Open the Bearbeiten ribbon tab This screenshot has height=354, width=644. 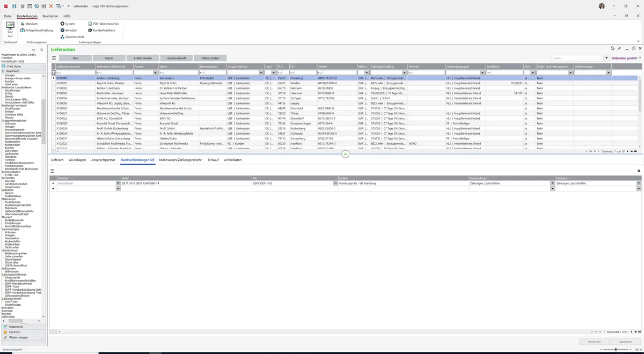pos(50,16)
